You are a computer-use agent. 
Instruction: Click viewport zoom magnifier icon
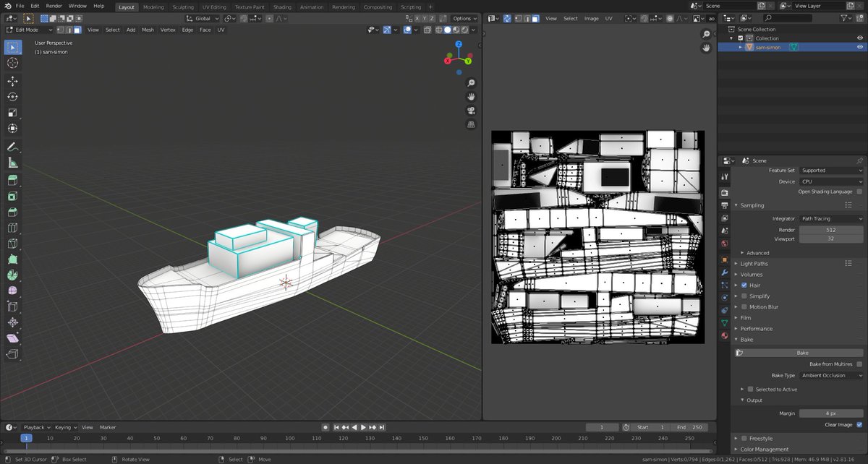point(471,83)
